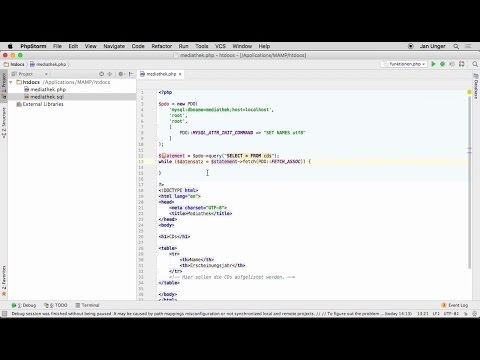480x360 pixels.
Task: Change line separator LF in status bar
Action: click(436, 314)
